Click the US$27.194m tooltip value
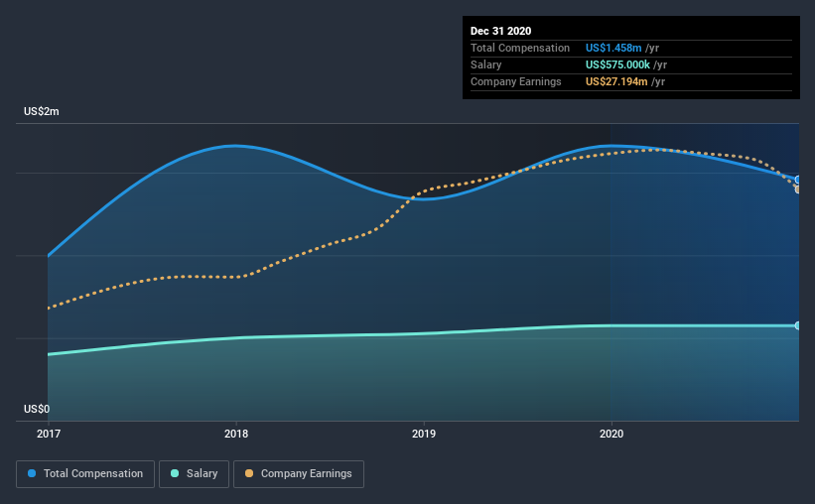Viewport: 815px width, 504px height. [x=616, y=81]
